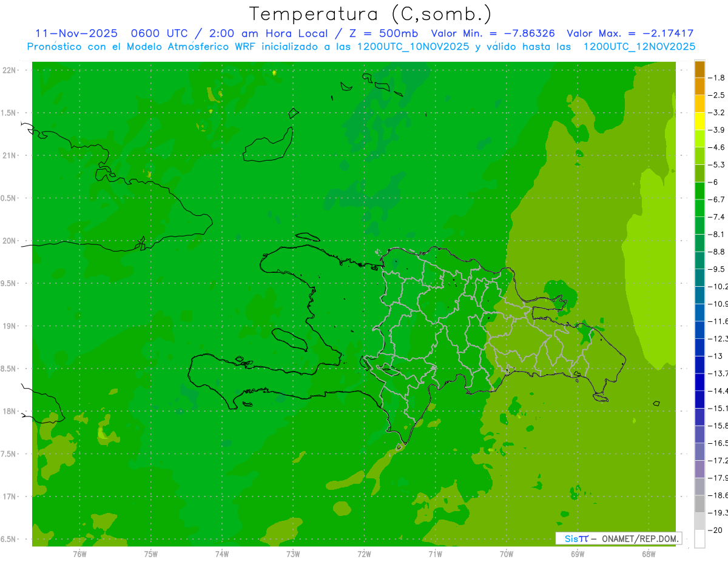Screen dimensions: 728x562
Task: Click the "70W" longitude label
Action: click(x=507, y=553)
